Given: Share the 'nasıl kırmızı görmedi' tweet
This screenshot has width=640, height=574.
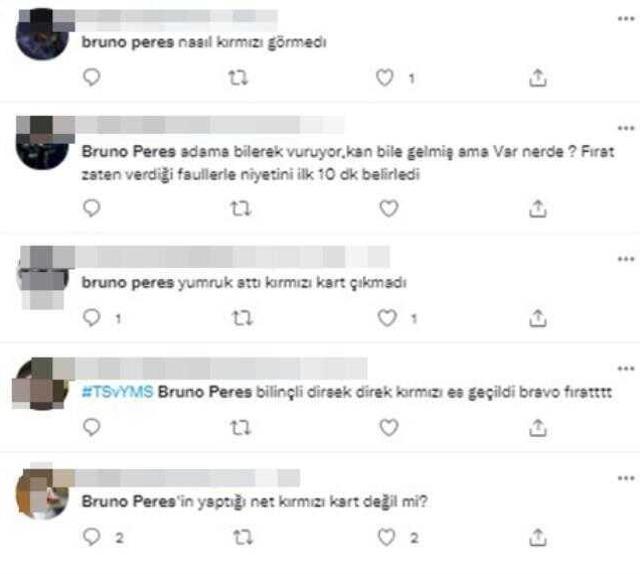Looking at the screenshot, I should [x=538, y=78].
